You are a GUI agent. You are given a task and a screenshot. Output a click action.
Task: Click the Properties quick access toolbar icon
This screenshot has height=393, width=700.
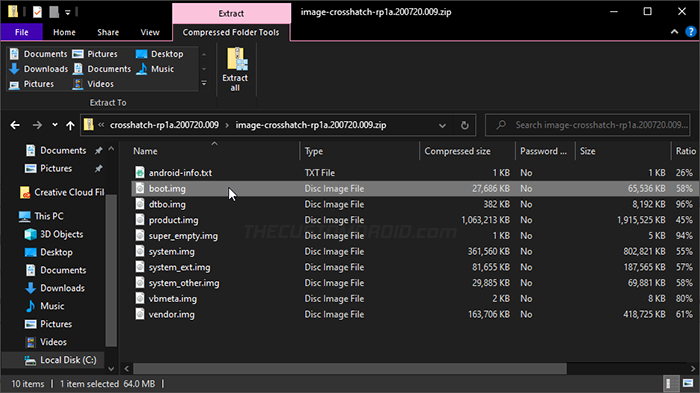pos(38,12)
